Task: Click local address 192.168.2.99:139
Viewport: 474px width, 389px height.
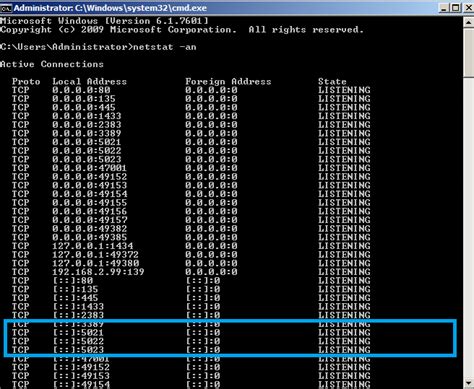Action: pos(98,272)
